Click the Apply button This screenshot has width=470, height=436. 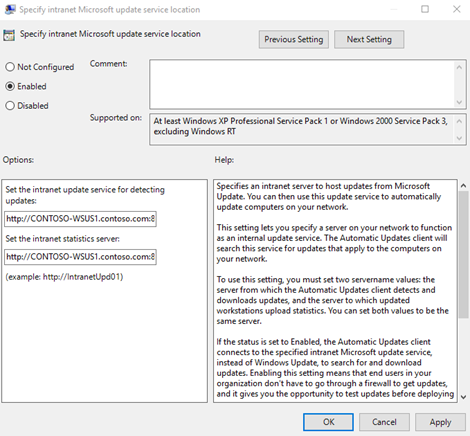(440, 422)
